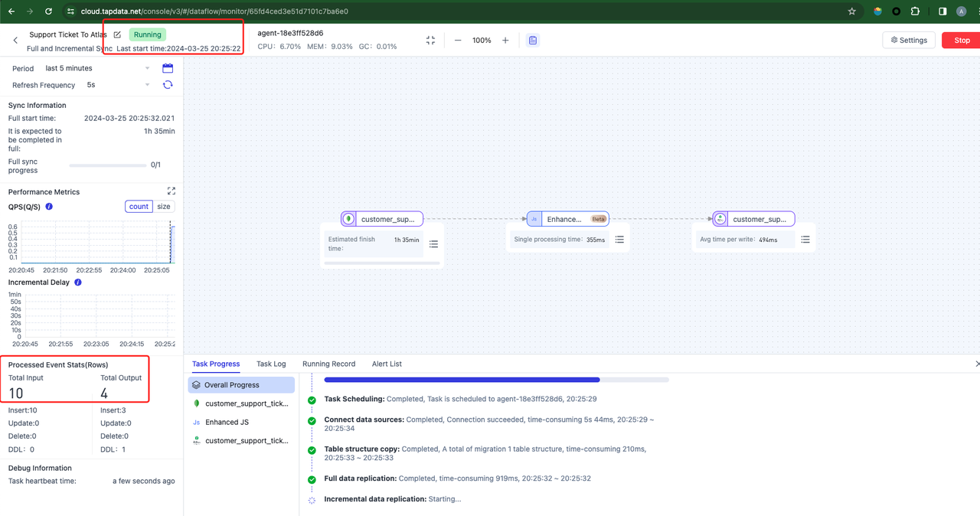Image resolution: width=980 pixels, height=516 pixels.
Task: Click the JS icon on Enhanced node
Action: pyautogui.click(x=534, y=219)
